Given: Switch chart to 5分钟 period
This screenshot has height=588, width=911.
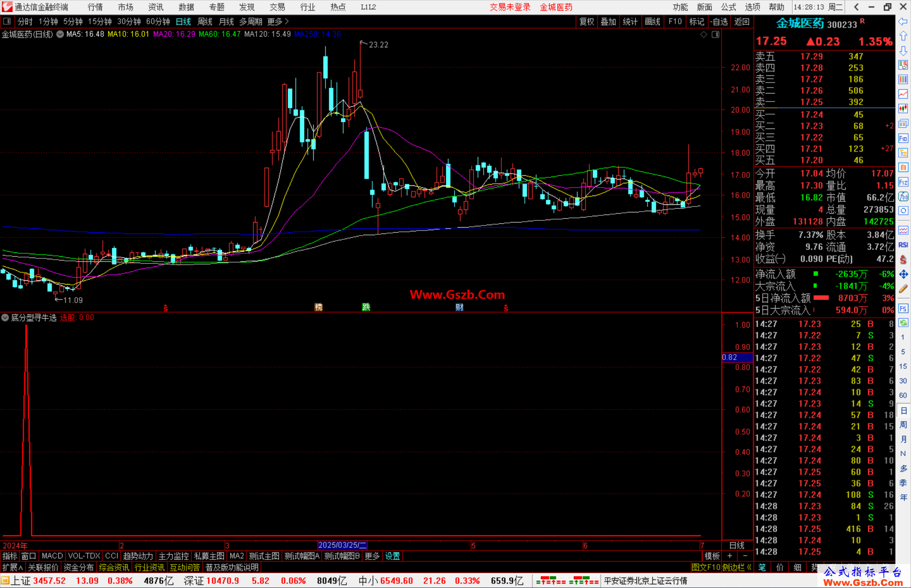Looking at the screenshot, I should [73, 21].
